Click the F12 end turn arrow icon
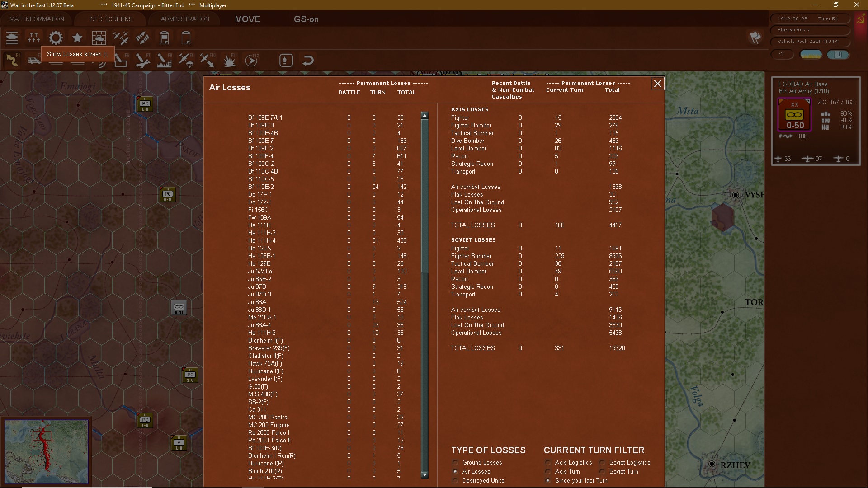This screenshot has width=868, height=488. pos(251,60)
